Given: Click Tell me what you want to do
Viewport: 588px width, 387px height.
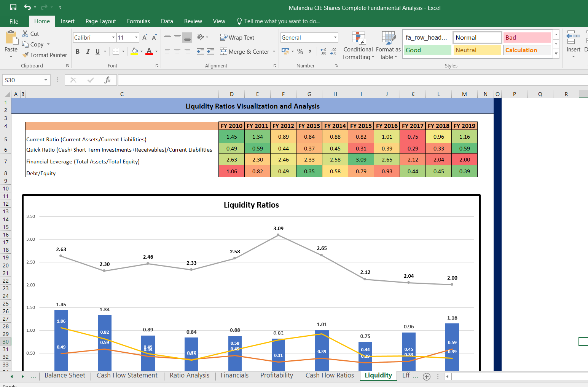Looking at the screenshot, I should click(x=278, y=21).
